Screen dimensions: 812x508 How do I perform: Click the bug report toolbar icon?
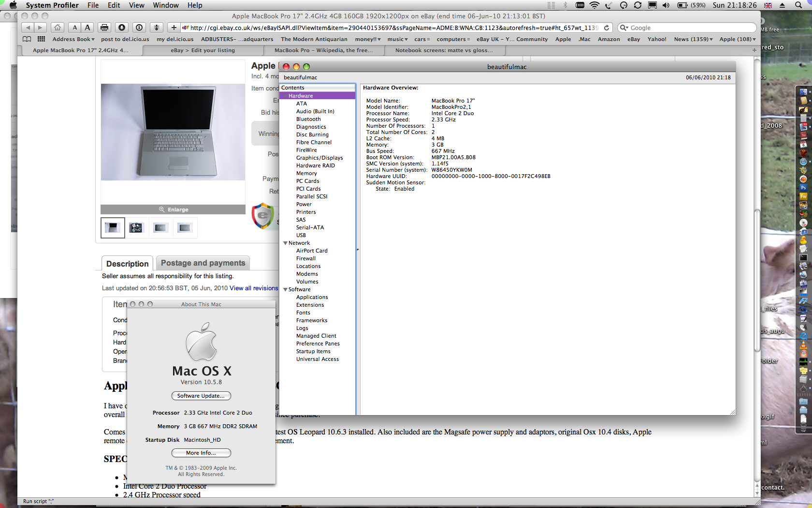[x=157, y=28]
